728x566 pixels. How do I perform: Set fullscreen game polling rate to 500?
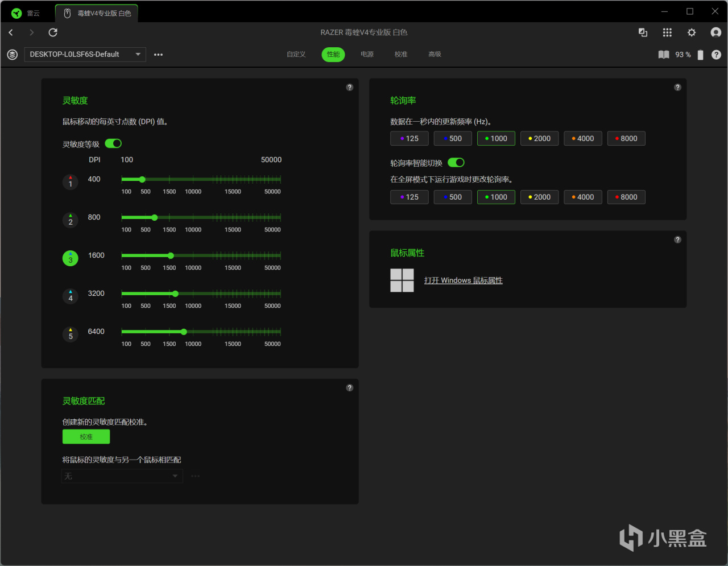click(453, 197)
